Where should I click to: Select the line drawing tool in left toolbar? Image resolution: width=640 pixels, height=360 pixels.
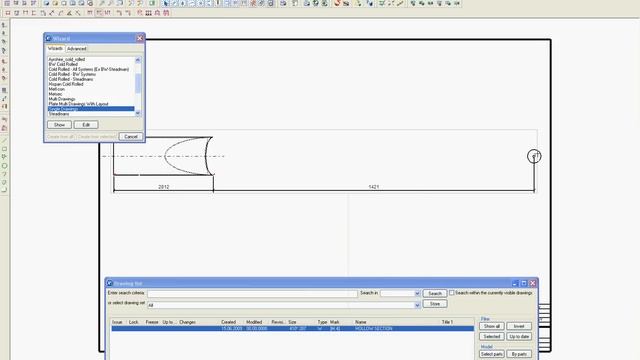click(4, 141)
